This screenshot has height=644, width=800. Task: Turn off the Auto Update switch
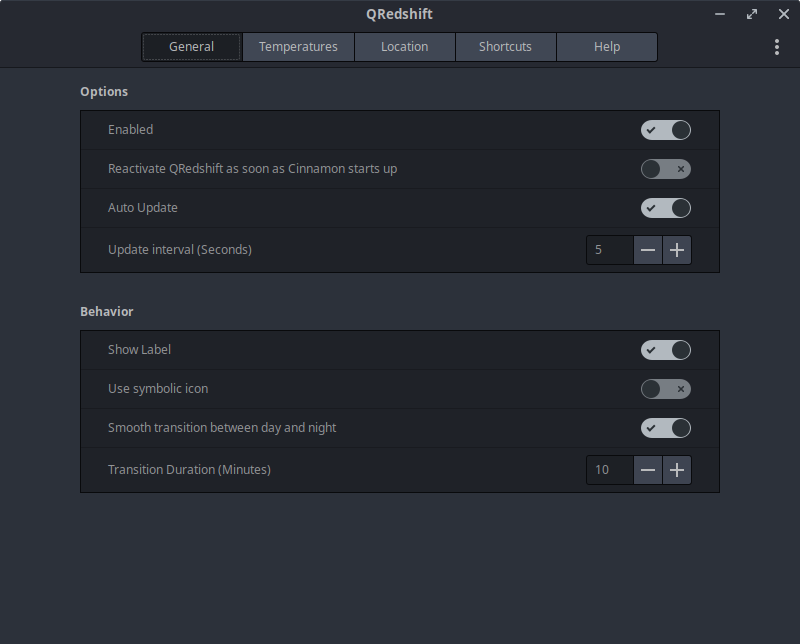666,208
